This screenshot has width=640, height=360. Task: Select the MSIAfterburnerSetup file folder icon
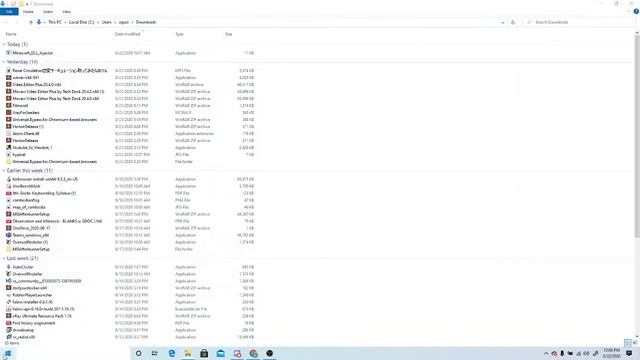coord(9,249)
